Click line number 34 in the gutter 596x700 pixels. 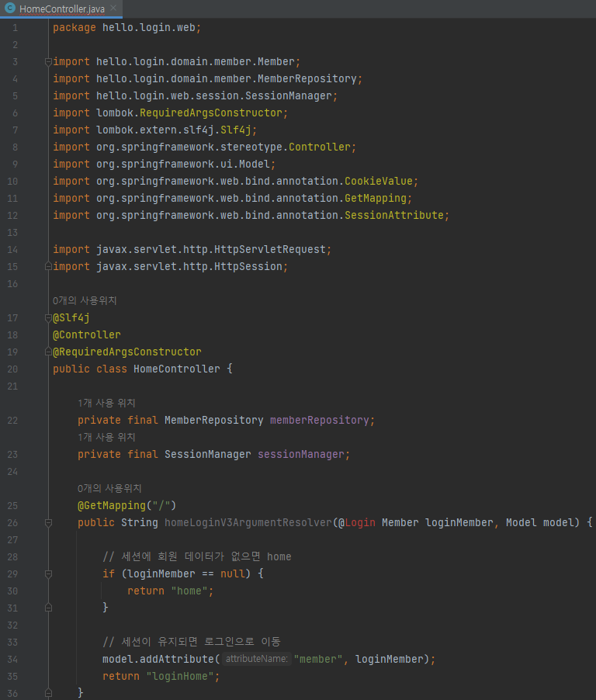[12, 660]
